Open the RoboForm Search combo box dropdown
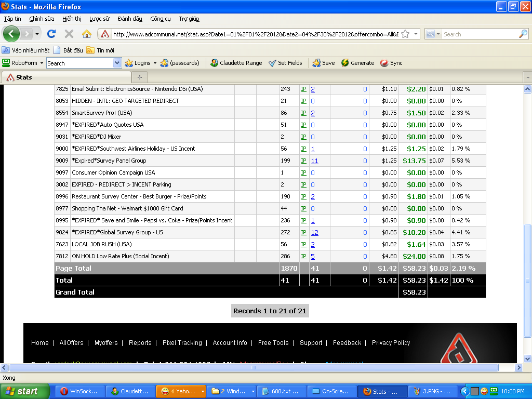This screenshot has width=532, height=399. point(117,63)
